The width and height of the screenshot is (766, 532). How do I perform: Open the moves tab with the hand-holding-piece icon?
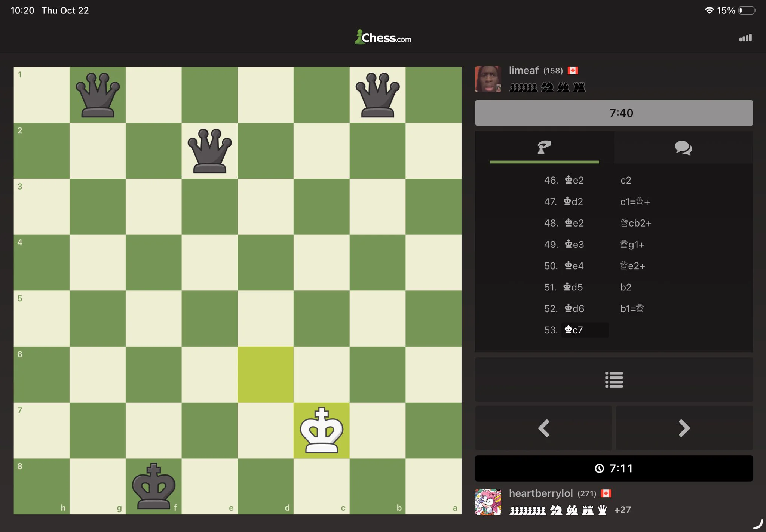click(544, 147)
